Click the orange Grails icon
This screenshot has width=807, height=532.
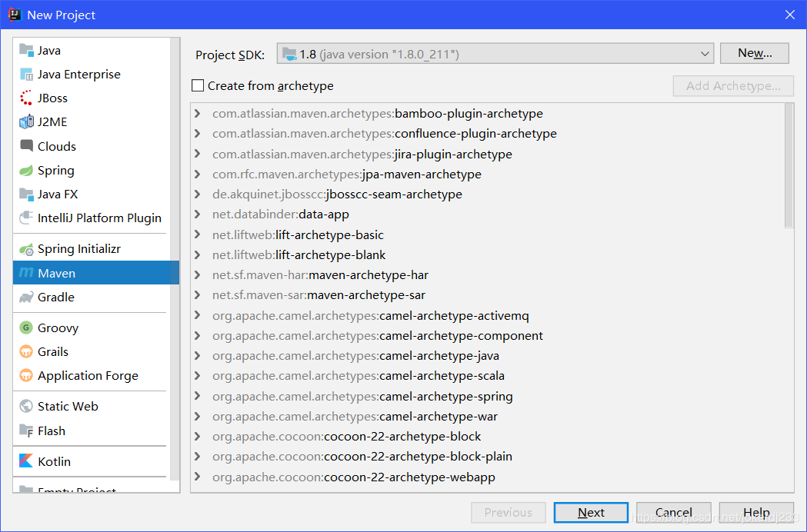tap(26, 351)
